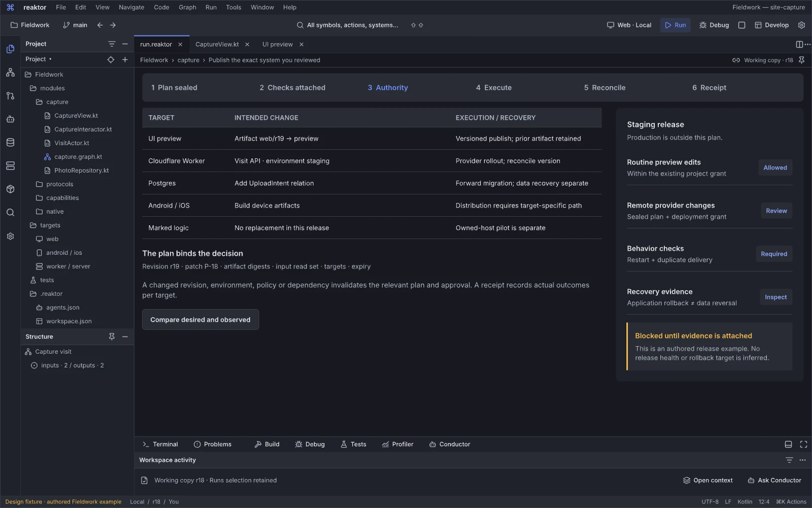This screenshot has width=812, height=508.
Task: Open the servers sidebar icon
Action: point(10,166)
